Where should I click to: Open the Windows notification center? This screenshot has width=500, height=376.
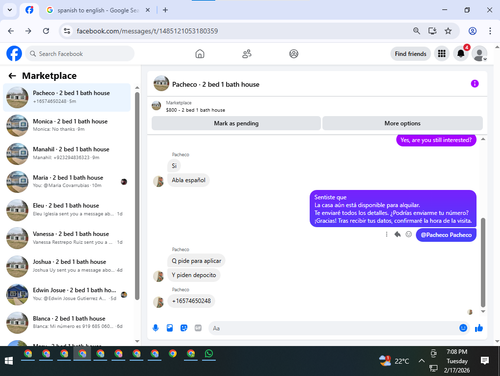pos(485,361)
